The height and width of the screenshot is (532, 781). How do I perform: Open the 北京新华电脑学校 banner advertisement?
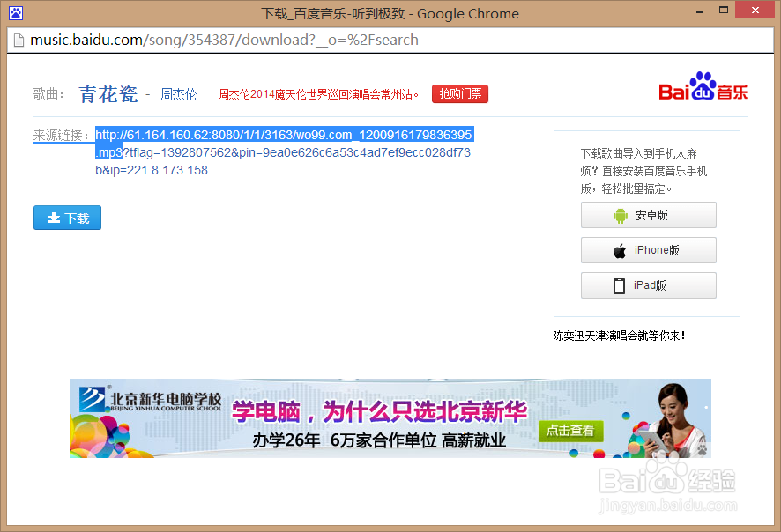[x=390, y=418]
